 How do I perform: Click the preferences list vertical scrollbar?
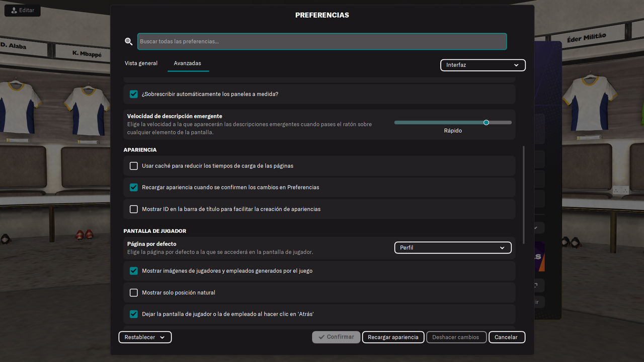(524, 195)
